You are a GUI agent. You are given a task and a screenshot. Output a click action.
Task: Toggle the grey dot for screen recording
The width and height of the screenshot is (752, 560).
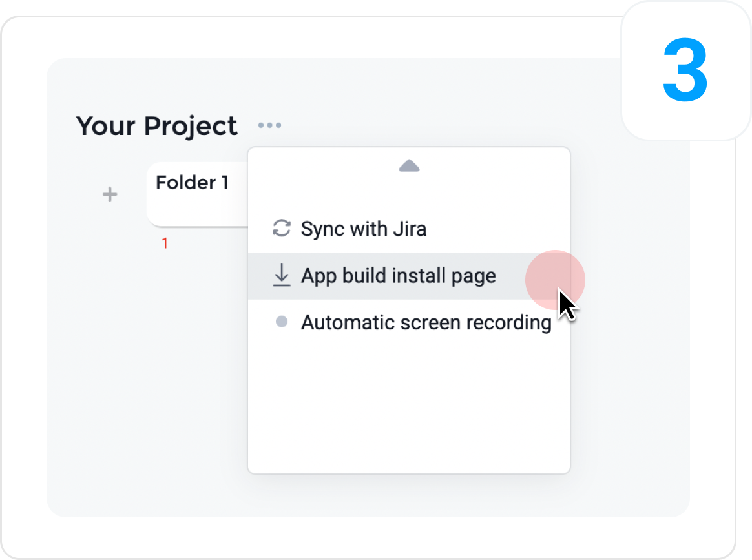pyautogui.click(x=281, y=322)
